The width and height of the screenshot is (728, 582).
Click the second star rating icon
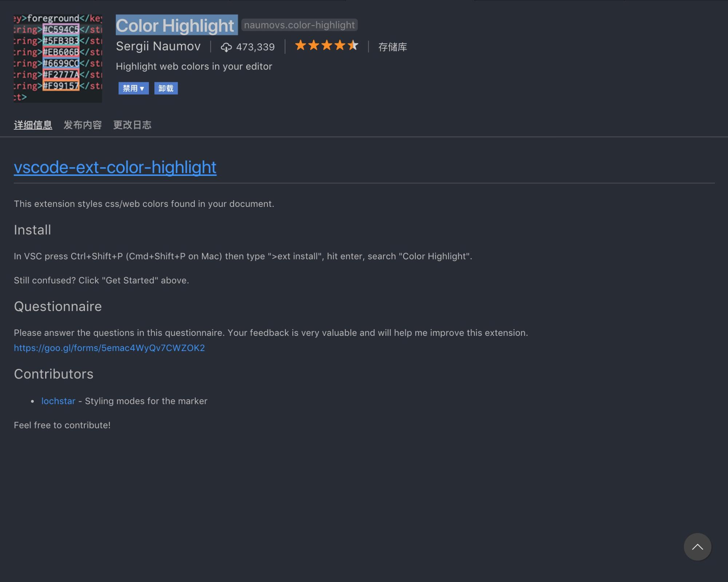coord(314,46)
